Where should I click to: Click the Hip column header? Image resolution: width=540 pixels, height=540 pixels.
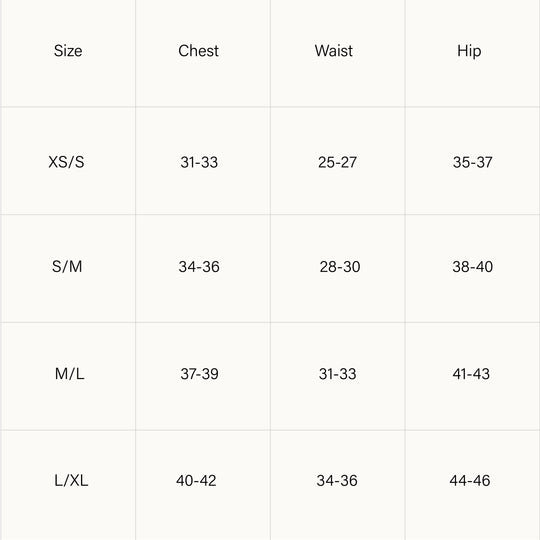(x=469, y=52)
